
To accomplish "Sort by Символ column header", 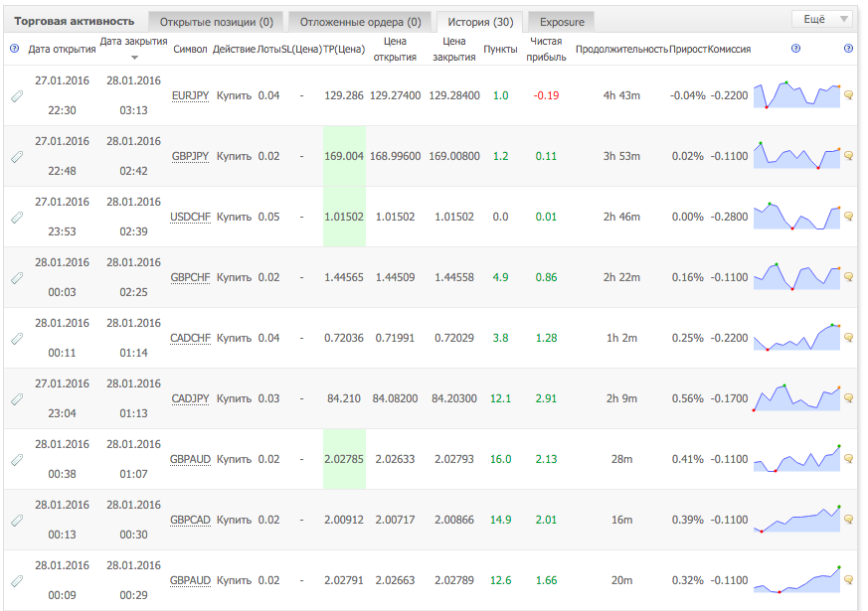I will click(x=190, y=50).
